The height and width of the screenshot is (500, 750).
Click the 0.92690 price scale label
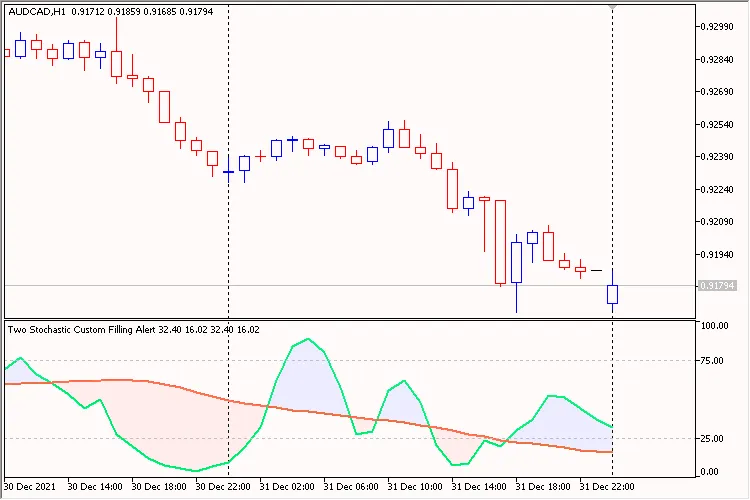coord(717,92)
